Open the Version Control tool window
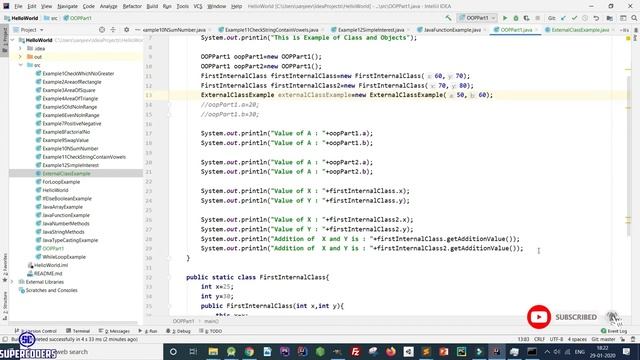 pos(36,331)
